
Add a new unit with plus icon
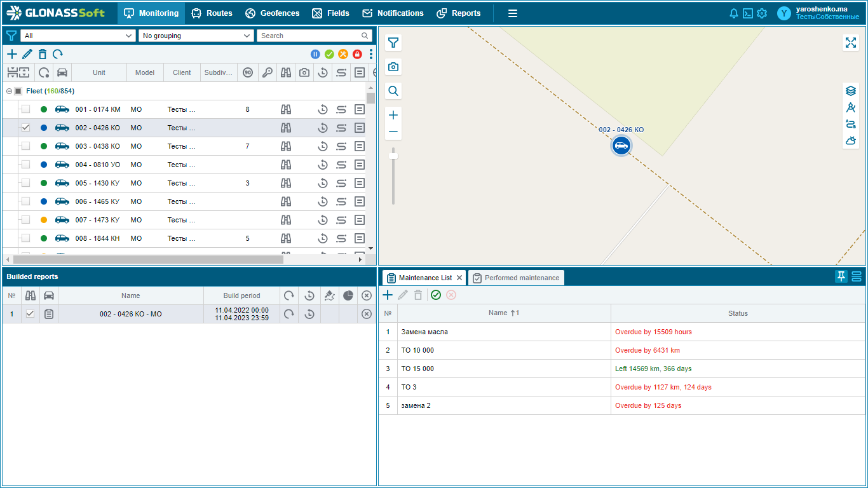coord(12,54)
